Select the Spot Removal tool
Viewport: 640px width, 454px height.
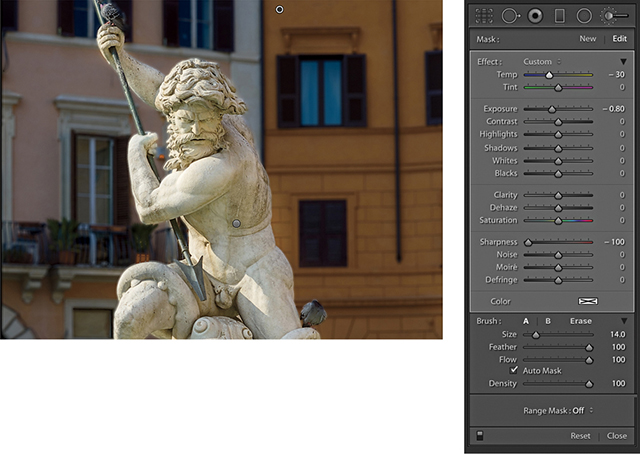(510, 15)
